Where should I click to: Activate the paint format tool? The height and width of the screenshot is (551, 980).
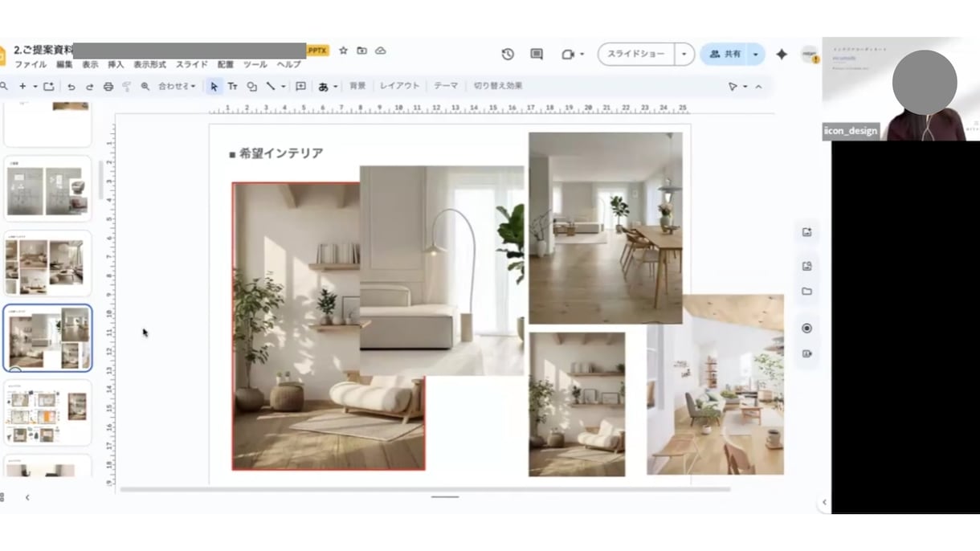tap(126, 87)
